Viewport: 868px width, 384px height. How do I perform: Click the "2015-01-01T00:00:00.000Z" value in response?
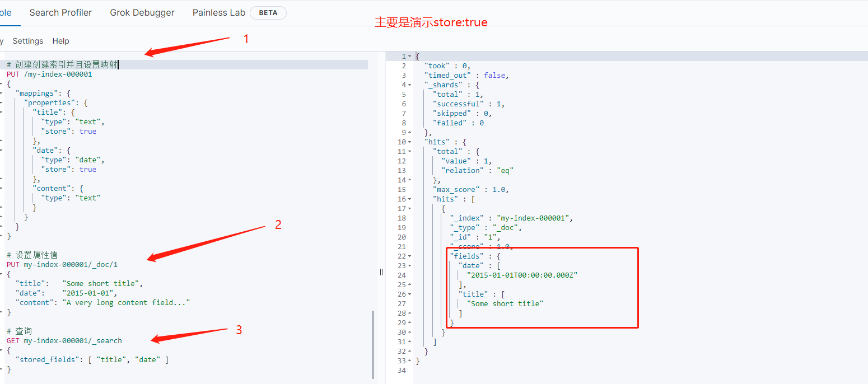tap(522, 275)
